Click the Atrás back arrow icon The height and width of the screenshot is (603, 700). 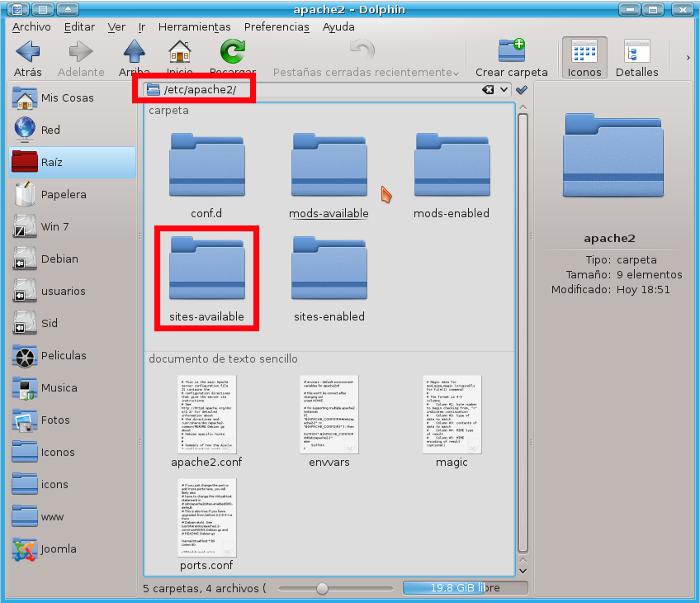click(28, 53)
